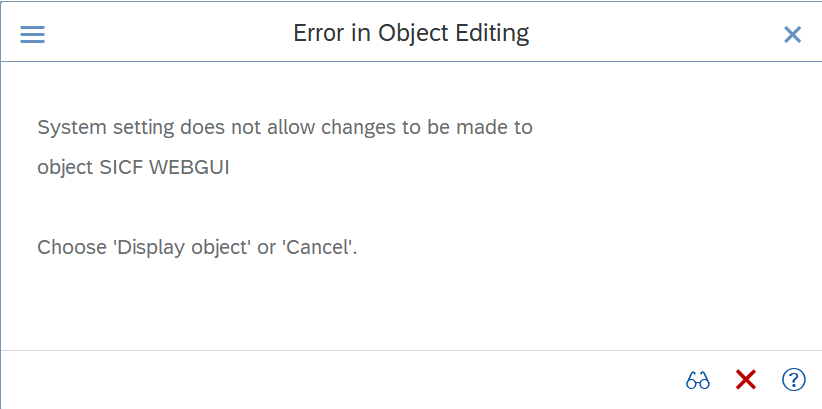The width and height of the screenshot is (822, 409).
Task: Dismiss dialog using blue X in title bar
Action: (792, 35)
